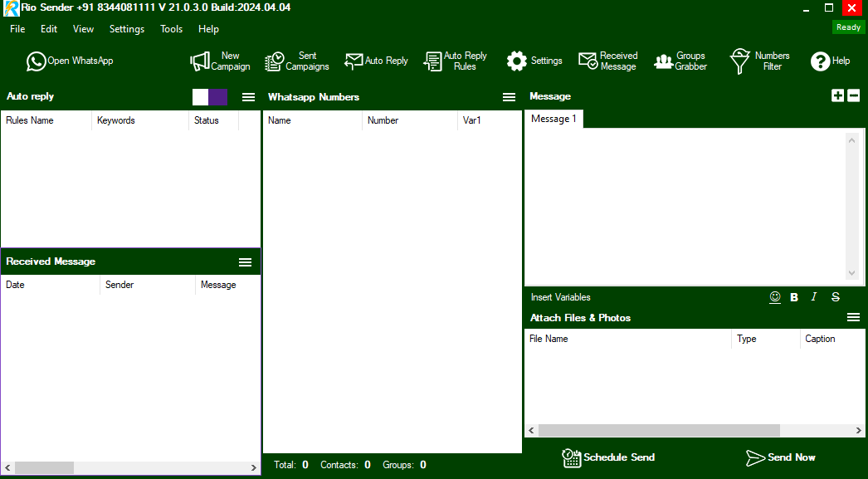Open the Help menu in menu bar

(208, 29)
